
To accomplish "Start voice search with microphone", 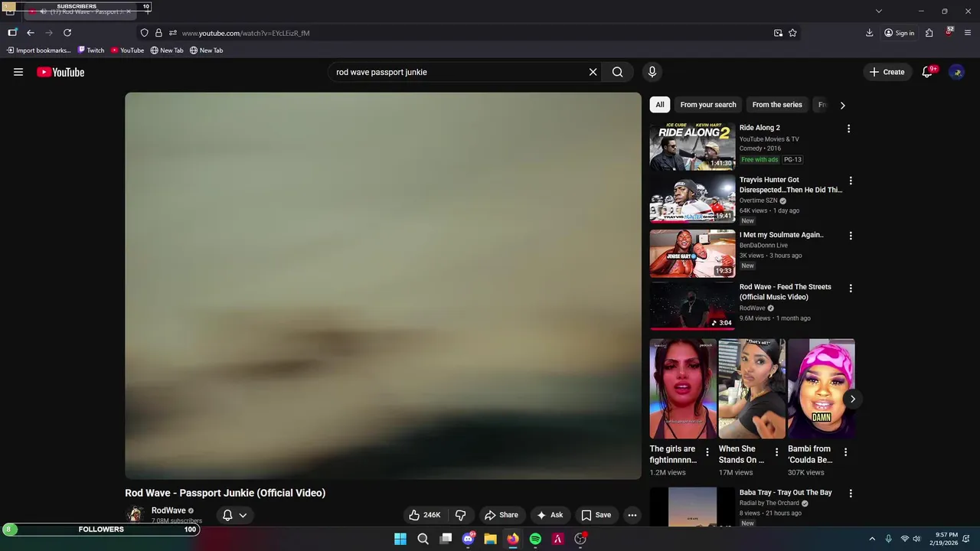I will coord(652,72).
